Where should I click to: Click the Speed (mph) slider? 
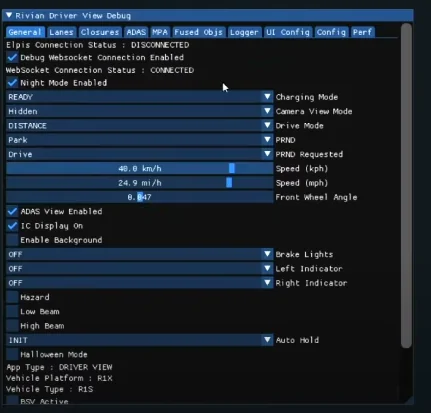pos(140,183)
